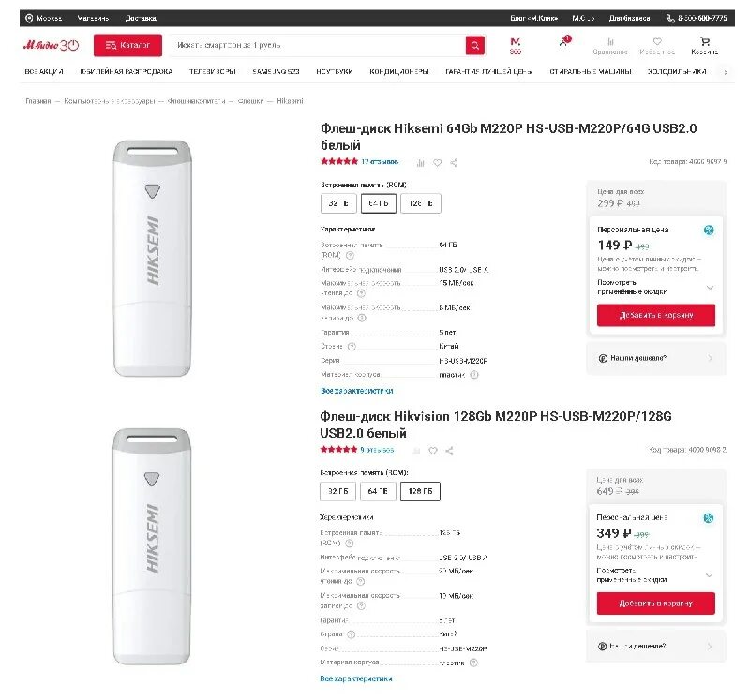
Task: Add the Hiksemi 64Gb drive to favorites
Action: (x=437, y=163)
